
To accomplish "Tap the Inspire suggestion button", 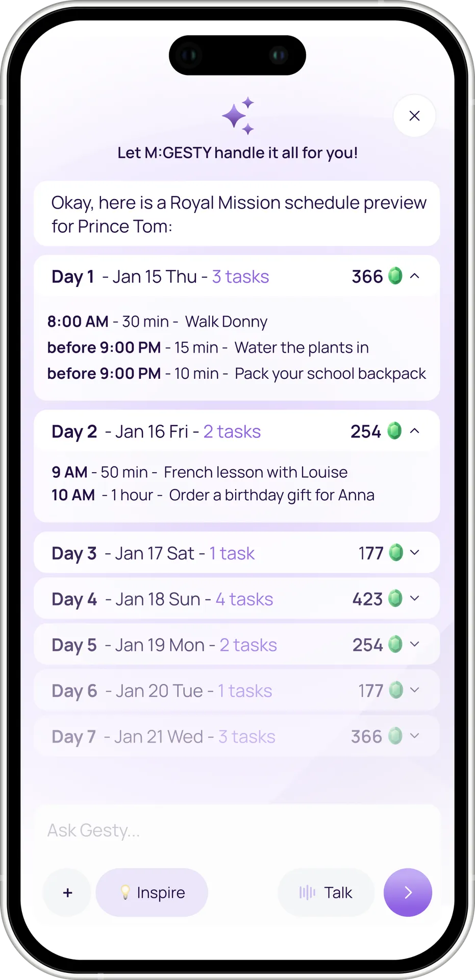I will [x=152, y=892].
